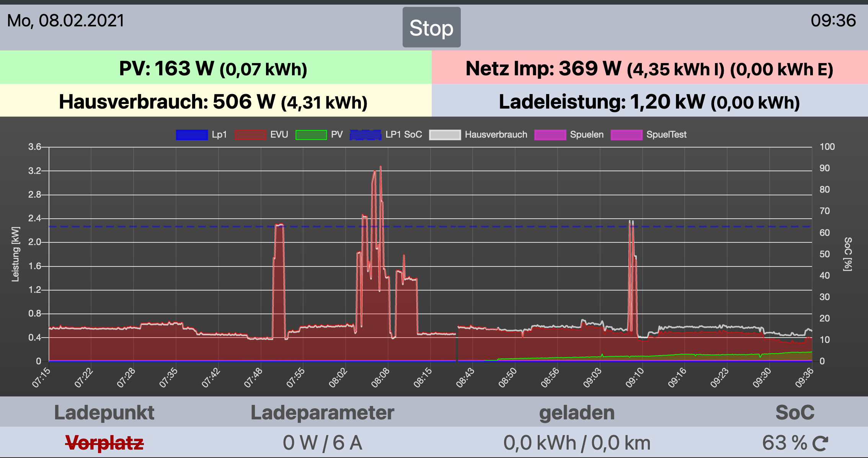
Task: Click the 0 W / 6 A charge parameter
Action: (322, 443)
